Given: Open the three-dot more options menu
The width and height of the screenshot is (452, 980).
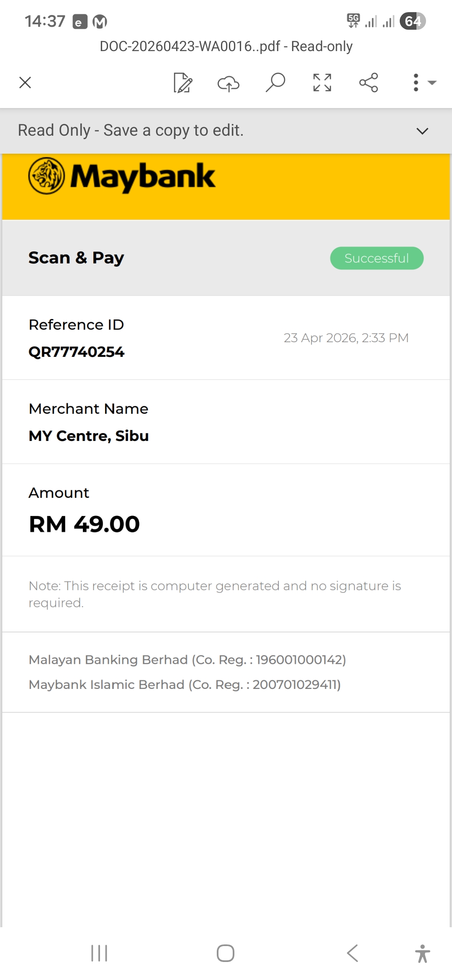Looking at the screenshot, I should tap(416, 83).
